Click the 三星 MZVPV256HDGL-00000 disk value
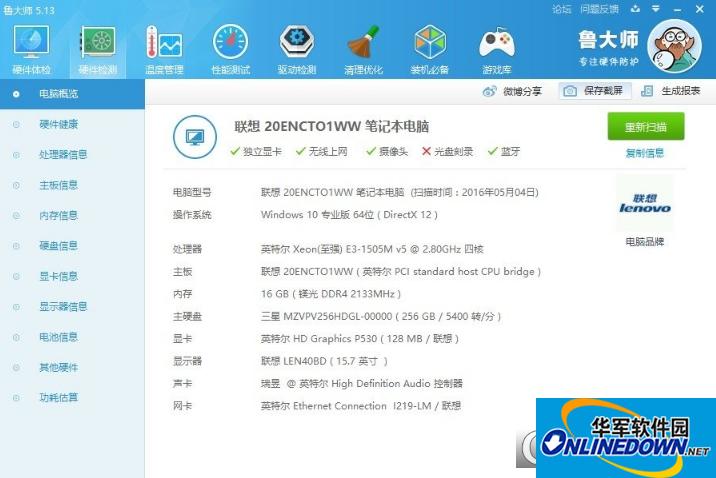 click(x=381, y=316)
